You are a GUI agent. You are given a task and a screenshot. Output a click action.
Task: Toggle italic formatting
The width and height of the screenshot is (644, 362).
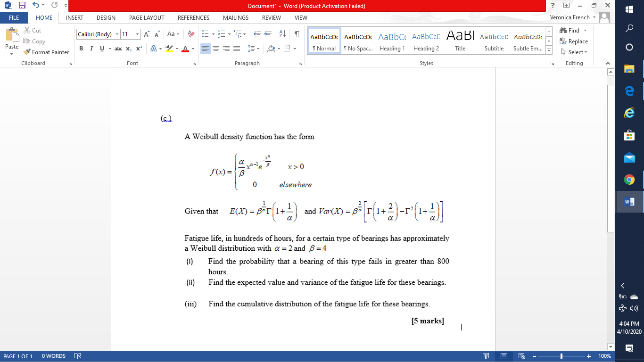coord(91,49)
